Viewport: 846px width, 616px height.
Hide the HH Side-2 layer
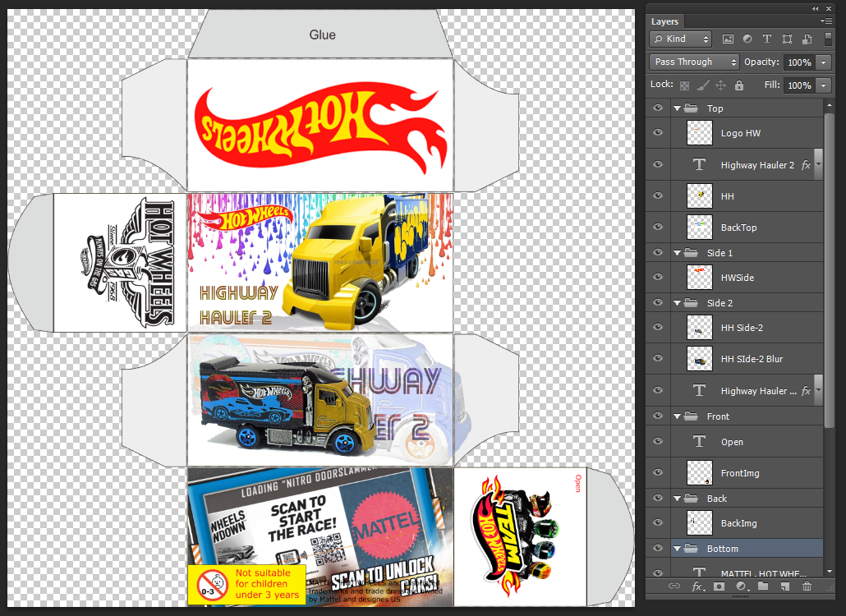[658, 327]
